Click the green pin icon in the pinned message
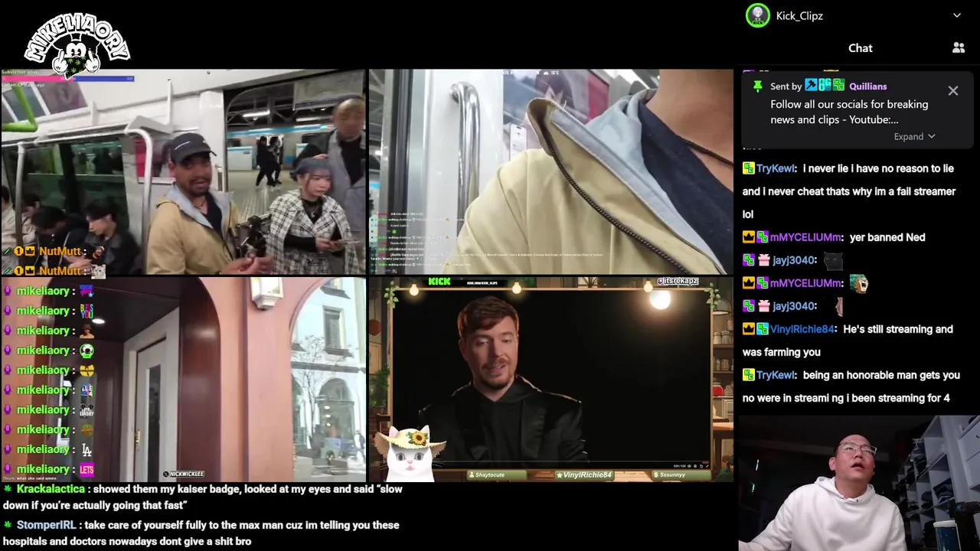The image size is (980, 551). (x=757, y=86)
